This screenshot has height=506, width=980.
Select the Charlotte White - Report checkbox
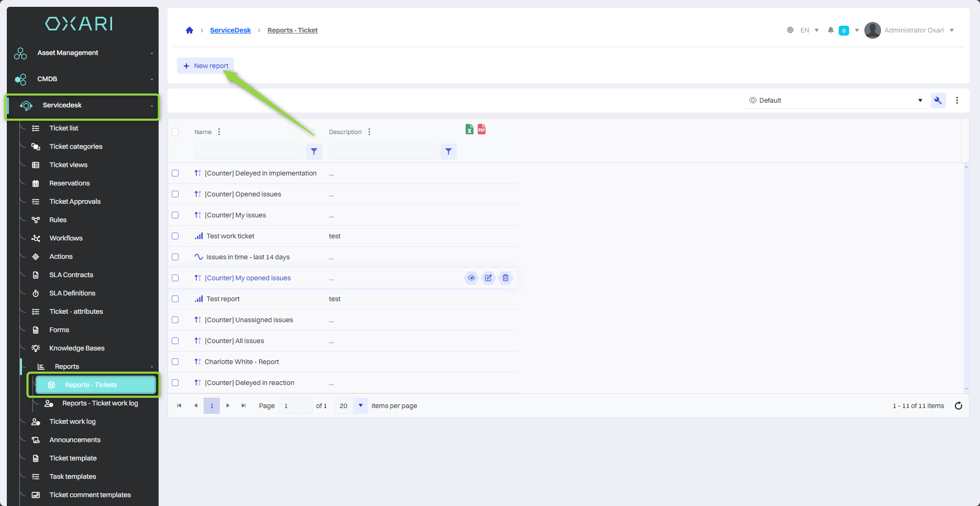click(175, 362)
